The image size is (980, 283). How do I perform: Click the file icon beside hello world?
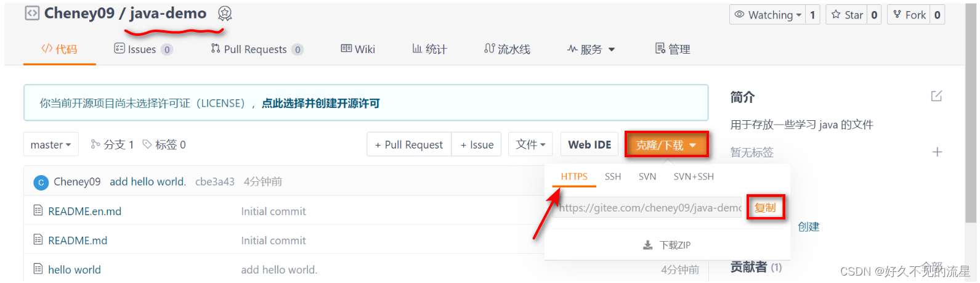pyautogui.click(x=38, y=269)
